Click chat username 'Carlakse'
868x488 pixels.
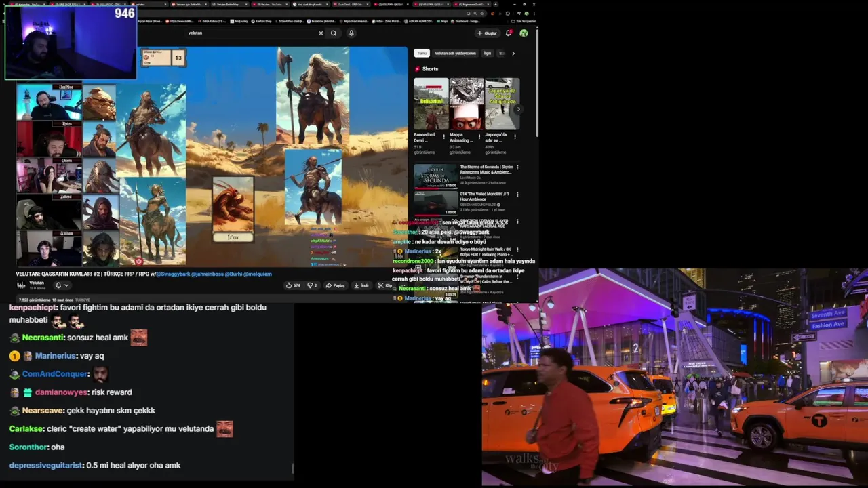(x=26, y=429)
